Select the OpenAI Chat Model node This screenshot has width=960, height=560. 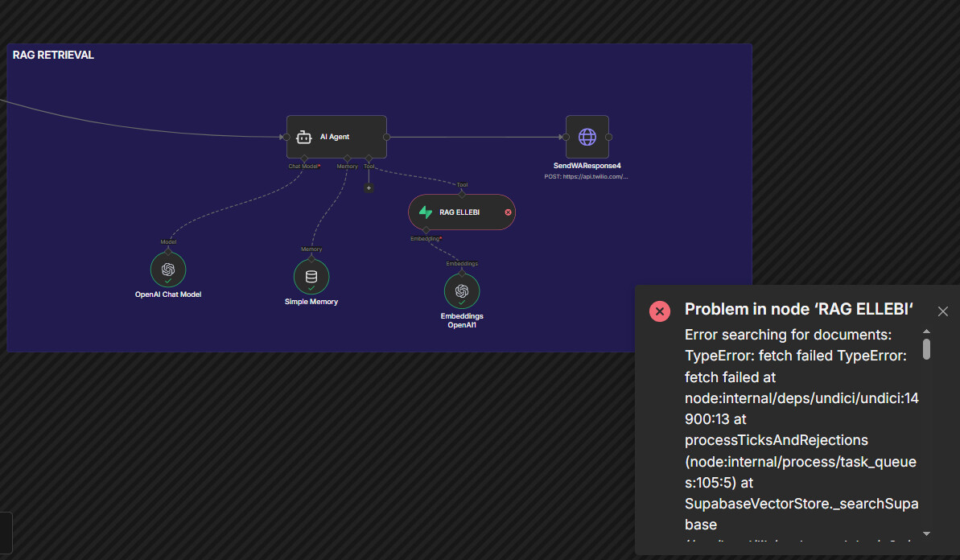tap(168, 270)
